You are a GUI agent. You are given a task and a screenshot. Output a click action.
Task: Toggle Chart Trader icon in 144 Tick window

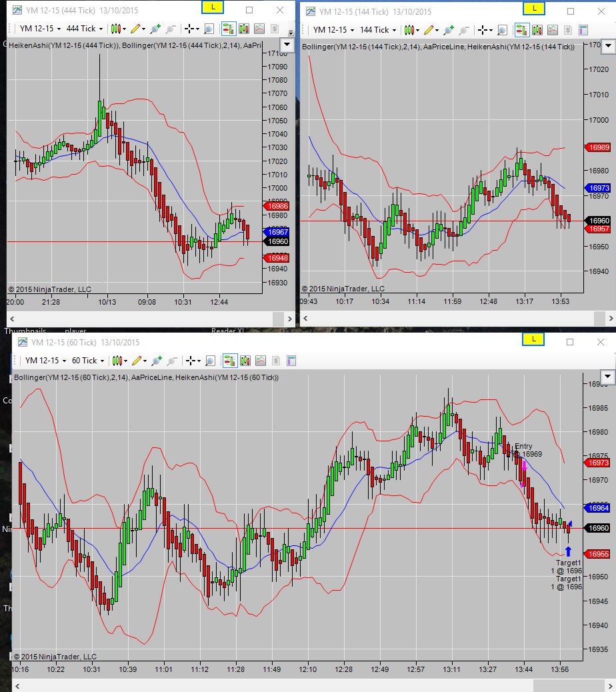click(x=521, y=30)
